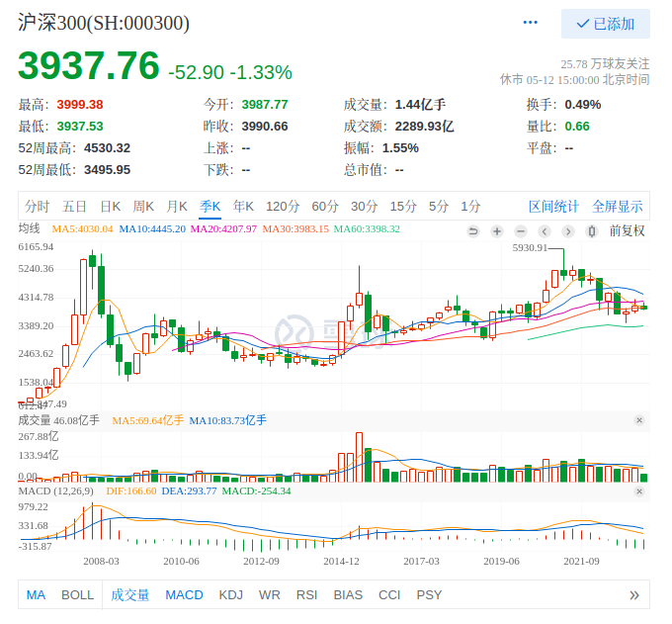Click the volume MA10:83.73亿手 label

(227, 420)
